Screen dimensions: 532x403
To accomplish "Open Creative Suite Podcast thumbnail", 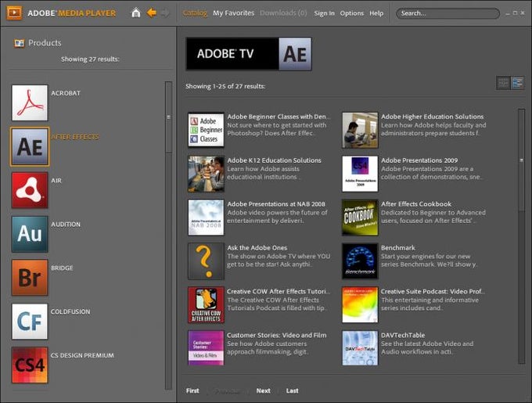I will (360, 304).
